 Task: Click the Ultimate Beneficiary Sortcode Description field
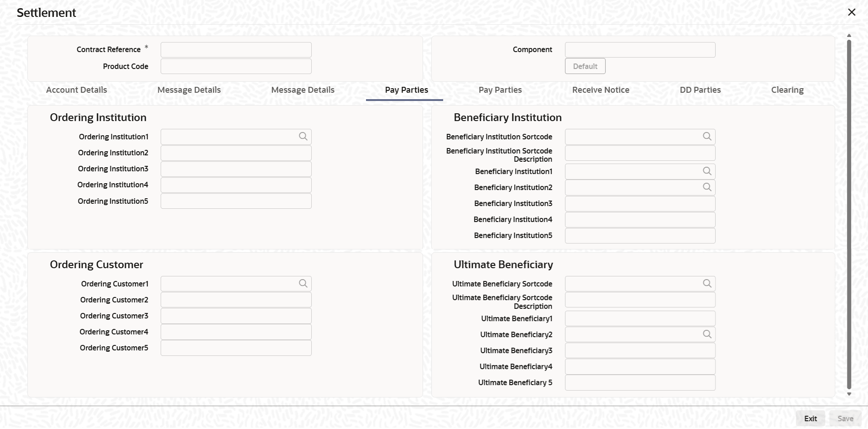point(640,300)
